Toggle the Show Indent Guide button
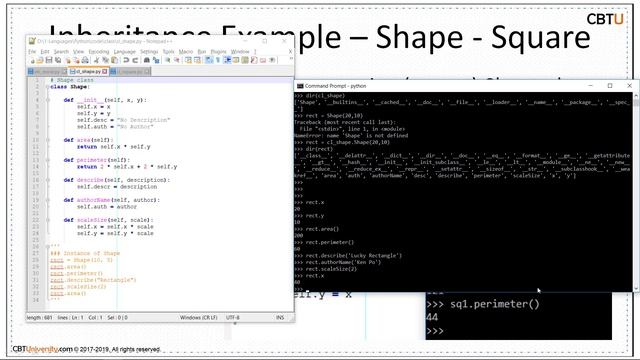 click(227, 60)
